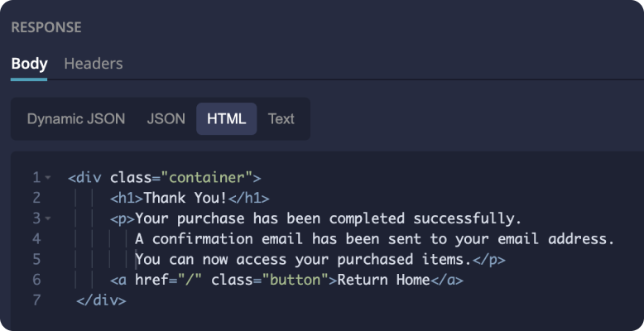Click the confirmation email sentence in the code
Image resolution: width=644 pixels, height=331 pixels.
pos(374,239)
